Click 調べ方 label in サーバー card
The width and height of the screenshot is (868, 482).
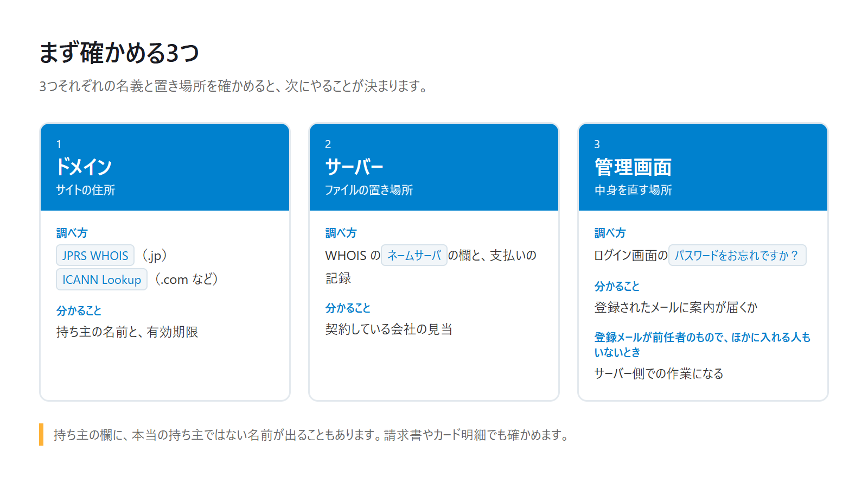(341, 233)
